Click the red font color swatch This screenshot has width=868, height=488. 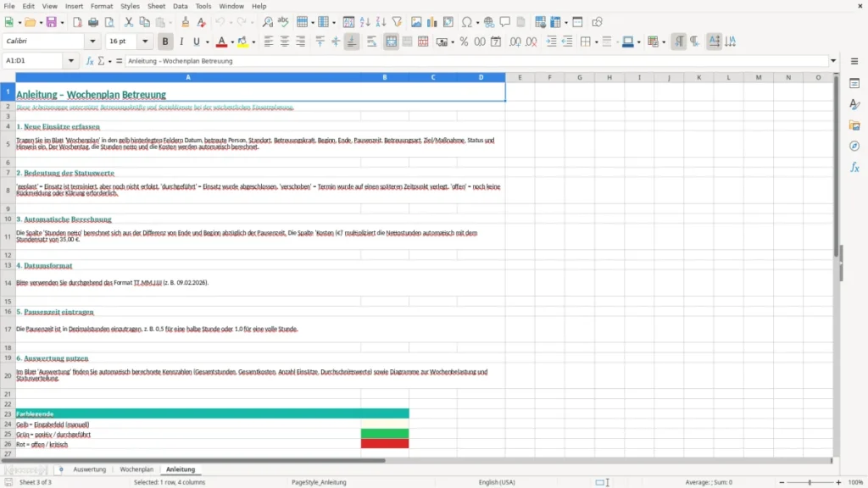pos(221,42)
